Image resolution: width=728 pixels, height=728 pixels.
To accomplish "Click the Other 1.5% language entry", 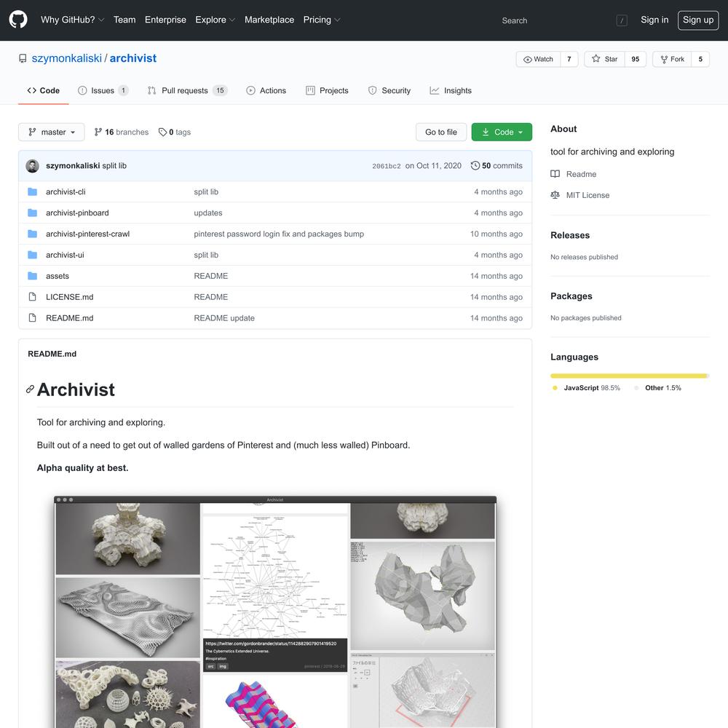I will (658, 388).
